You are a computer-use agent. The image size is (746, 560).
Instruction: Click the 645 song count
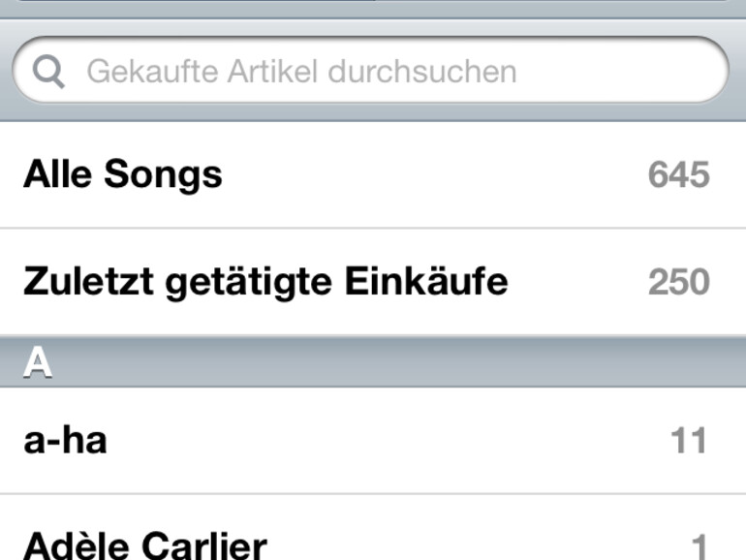tap(678, 176)
